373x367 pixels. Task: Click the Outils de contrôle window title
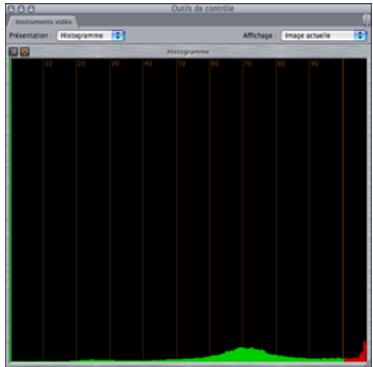(x=203, y=9)
